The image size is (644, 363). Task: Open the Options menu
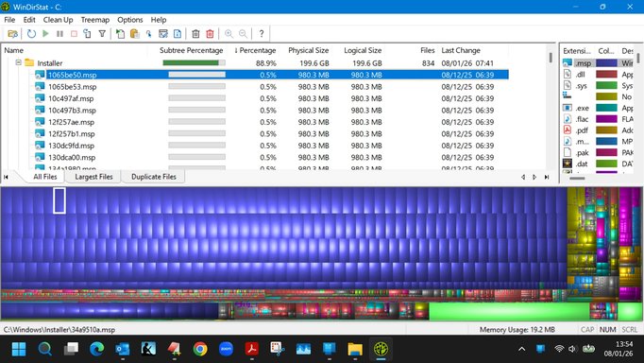129,20
